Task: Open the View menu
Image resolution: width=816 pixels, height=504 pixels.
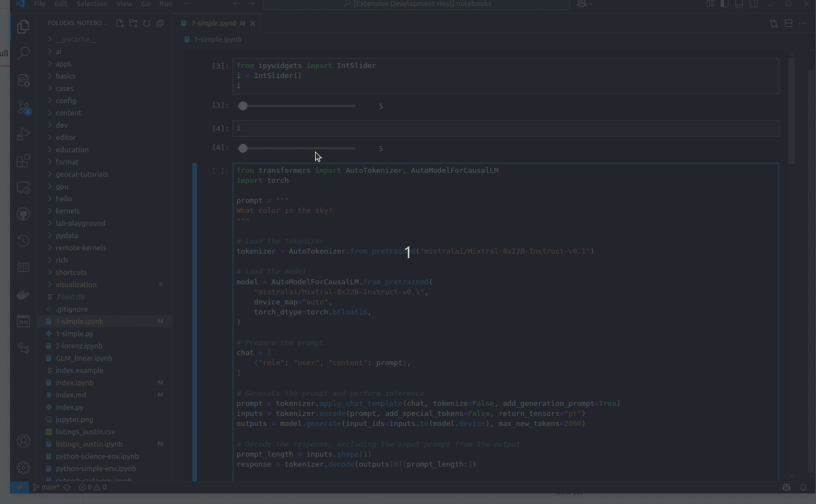Action: pos(124,4)
